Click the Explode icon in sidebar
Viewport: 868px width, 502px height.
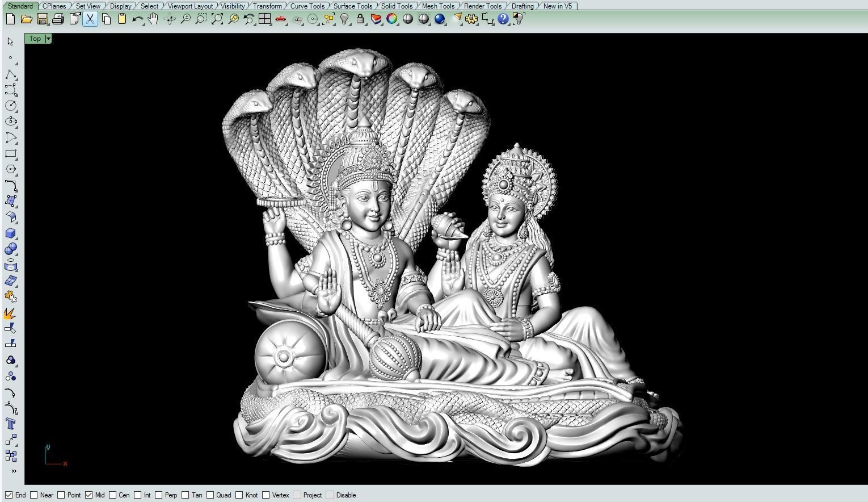coord(11,313)
